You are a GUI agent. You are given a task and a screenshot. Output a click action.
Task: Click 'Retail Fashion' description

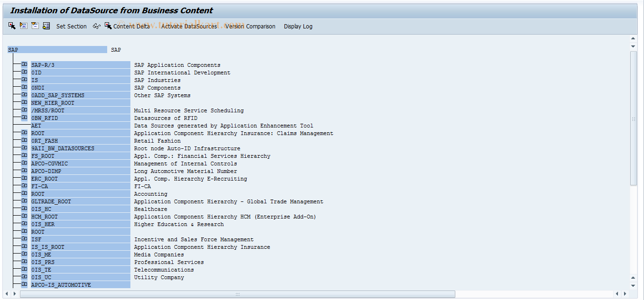157,141
